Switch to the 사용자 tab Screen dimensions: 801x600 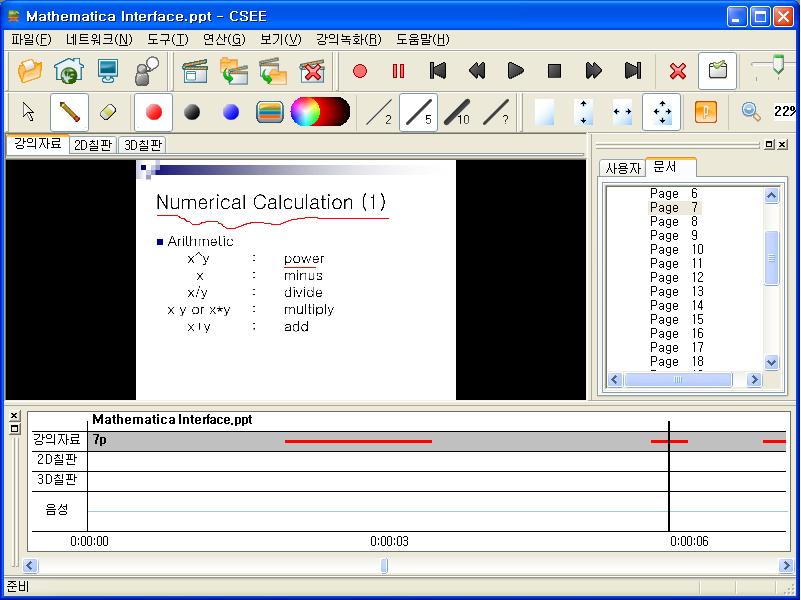[x=622, y=168]
